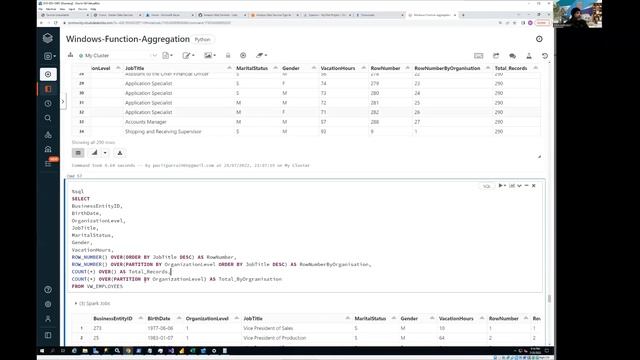Open the Clear eraser dropdown in toolbar
640x360 pixels.
pyautogui.click(x=261, y=56)
